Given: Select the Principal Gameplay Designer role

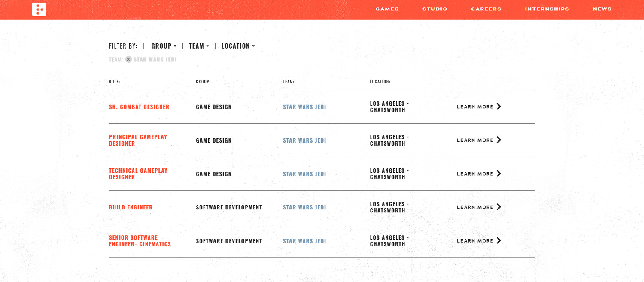Looking at the screenshot, I should coord(138,140).
